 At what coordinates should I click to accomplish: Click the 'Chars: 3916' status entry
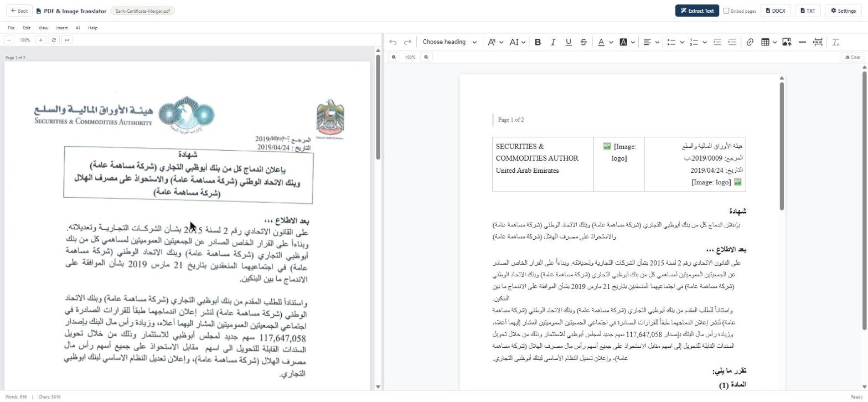pyautogui.click(x=49, y=397)
